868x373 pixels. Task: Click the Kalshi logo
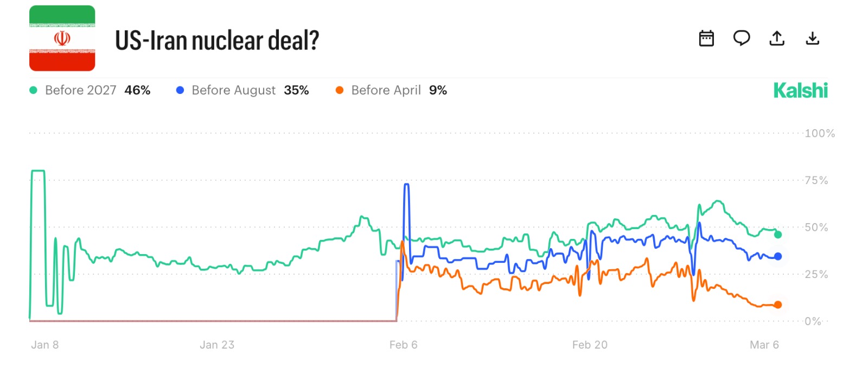(x=800, y=91)
